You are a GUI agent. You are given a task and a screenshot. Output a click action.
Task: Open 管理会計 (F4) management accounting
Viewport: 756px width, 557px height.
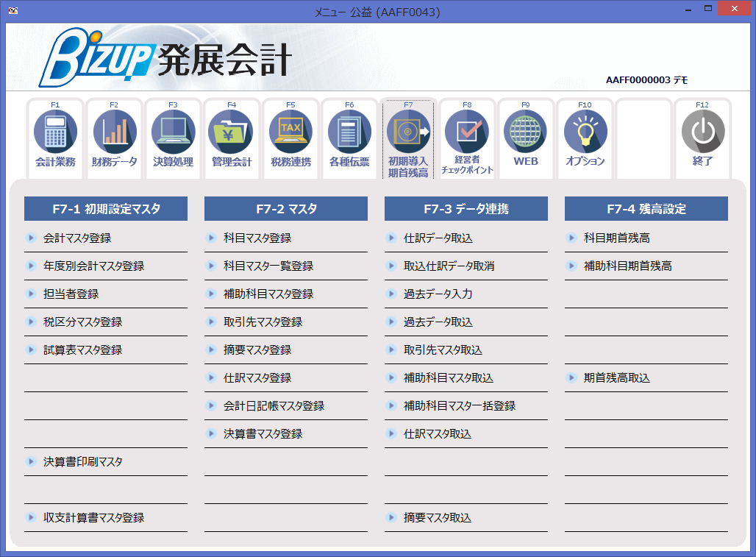pos(232,138)
